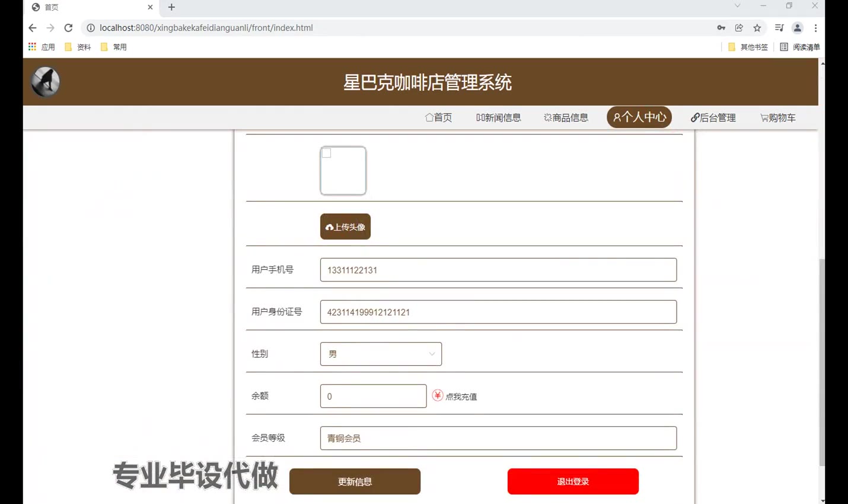The image size is (848, 504).
Task: Close the 首页 browser tab
Action: (x=150, y=7)
